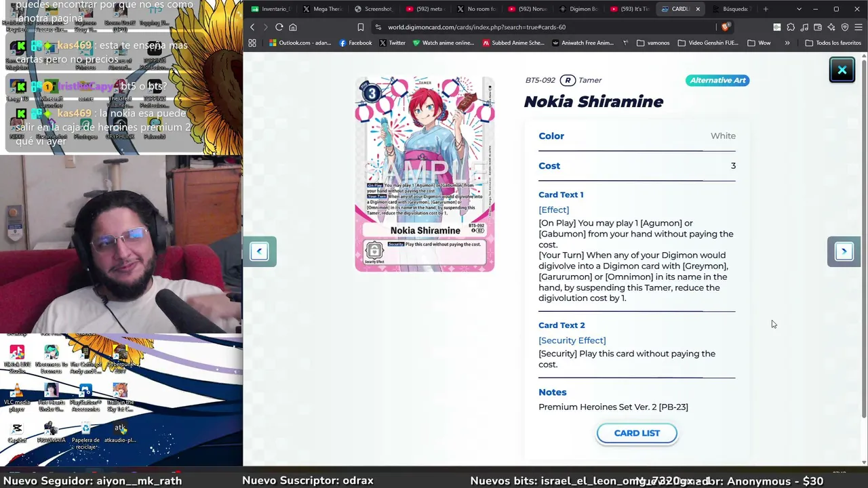Switch to the No room for X tab
The width and height of the screenshot is (868, 488).
pyautogui.click(x=476, y=9)
